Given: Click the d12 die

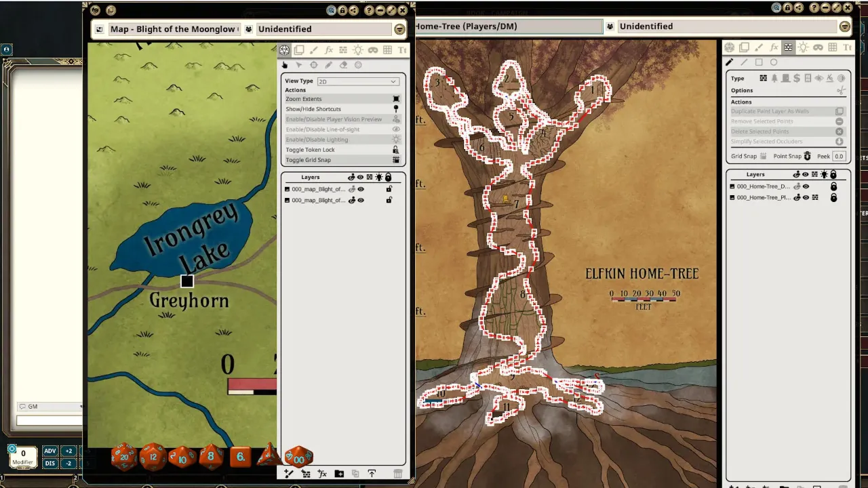Looking at the screenshot, I should (x=153, y=457).
